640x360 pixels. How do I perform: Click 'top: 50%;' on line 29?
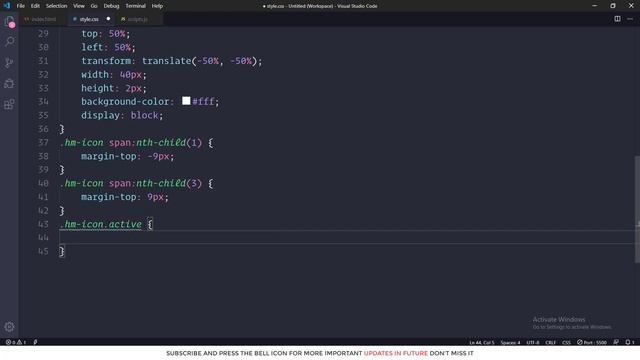click(105, 33)
